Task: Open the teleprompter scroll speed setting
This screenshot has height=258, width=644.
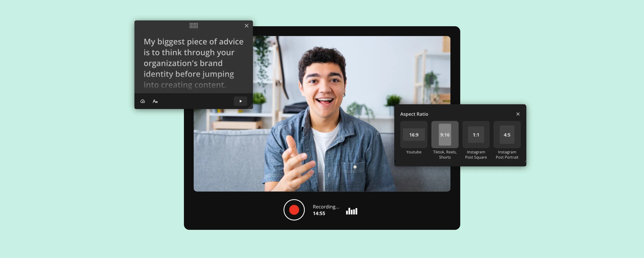Action: pyautogui.click(x=143, y=101)
